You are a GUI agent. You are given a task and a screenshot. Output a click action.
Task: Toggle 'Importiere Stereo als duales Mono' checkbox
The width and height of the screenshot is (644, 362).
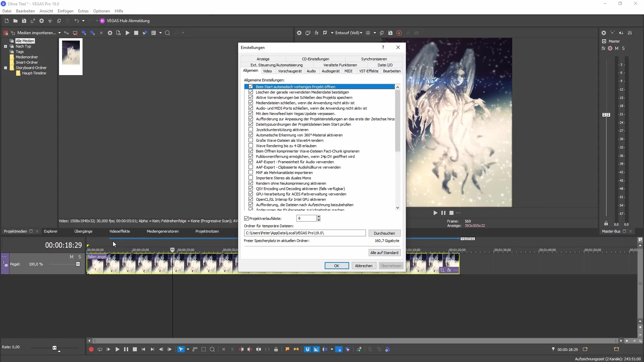tap(251, 178)
